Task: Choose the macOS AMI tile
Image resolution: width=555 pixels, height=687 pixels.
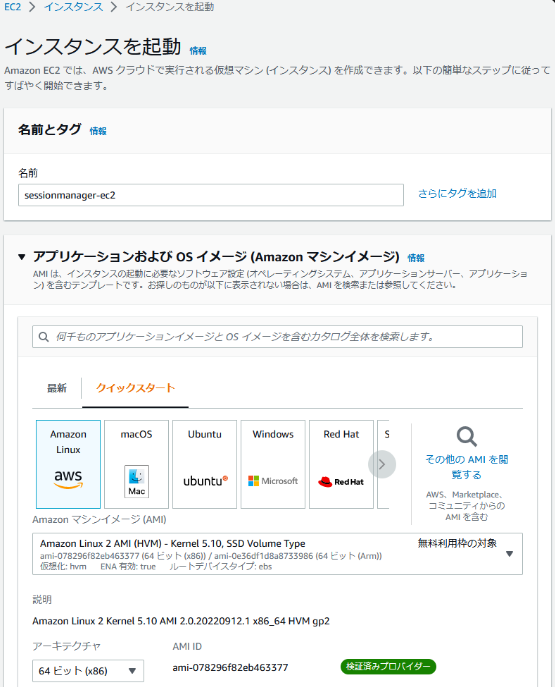Action: click(136, 464)
